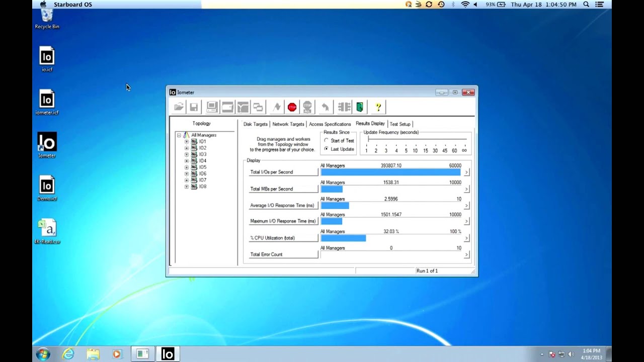Expand manager IO6 in topology

pos(187,173)
